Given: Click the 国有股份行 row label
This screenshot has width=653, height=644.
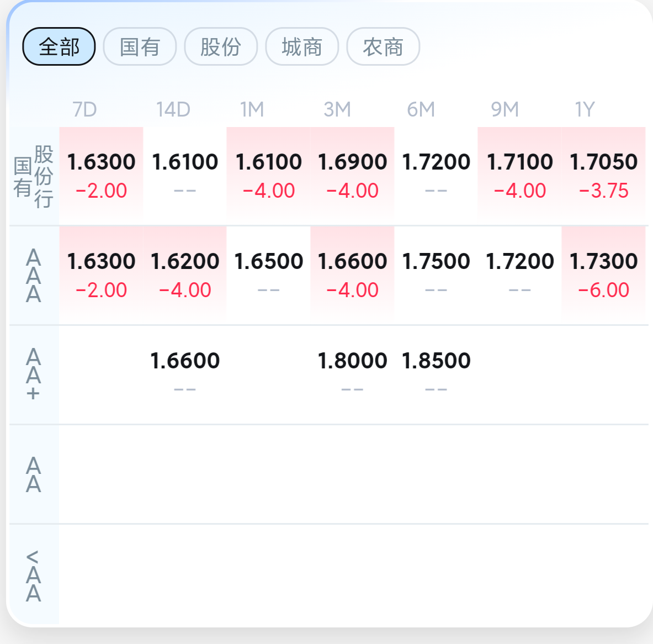Looking at the screenshot, I should click(x=33, y=177).
